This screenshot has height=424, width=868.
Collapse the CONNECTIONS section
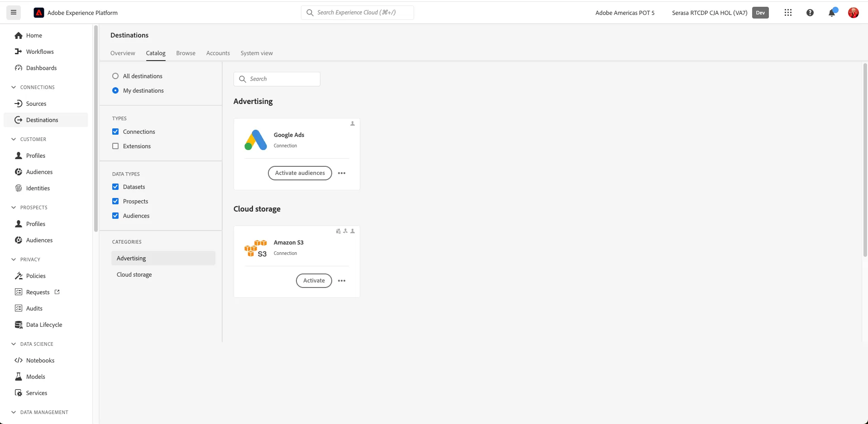point(14,87)
